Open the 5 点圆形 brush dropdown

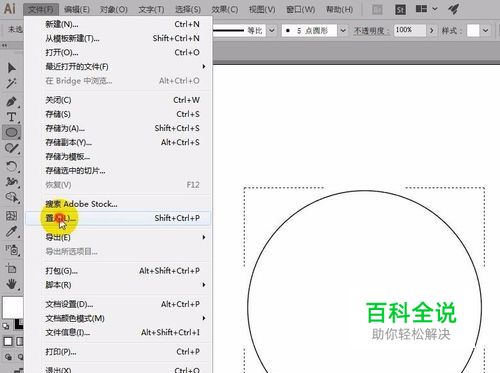pyautogui.click(x=343, y=31)
